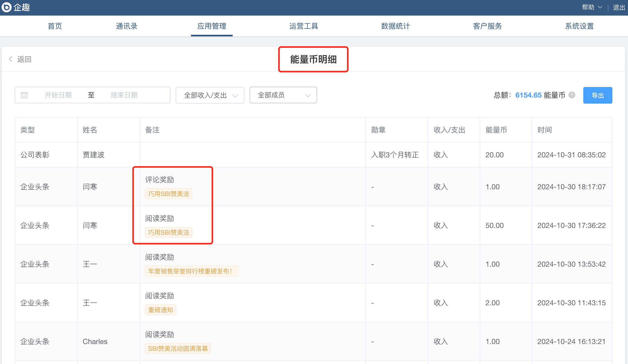This screenshot has width=628, height=364.
Task: Select the 数据统计 tab
Action: 395,26
